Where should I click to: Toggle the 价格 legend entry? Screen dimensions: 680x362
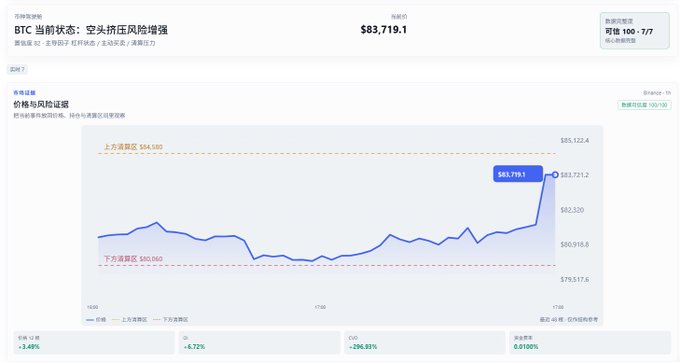coord(96,320)
